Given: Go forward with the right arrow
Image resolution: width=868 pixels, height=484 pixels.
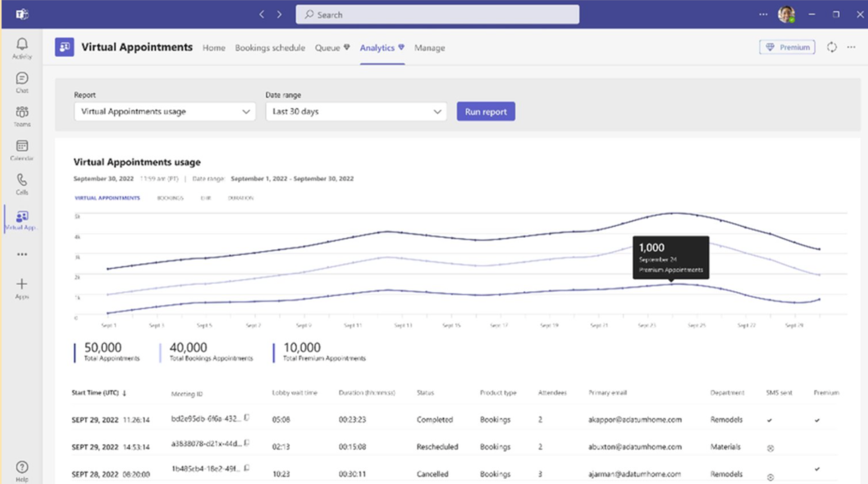Looking at the screenshot, I should pos(279,15).
